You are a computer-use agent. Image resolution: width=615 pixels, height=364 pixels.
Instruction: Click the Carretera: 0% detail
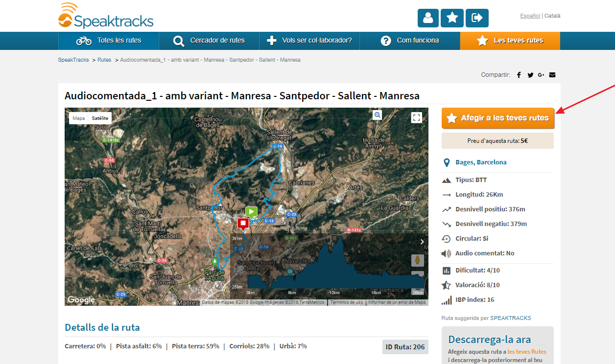[85, 346]
